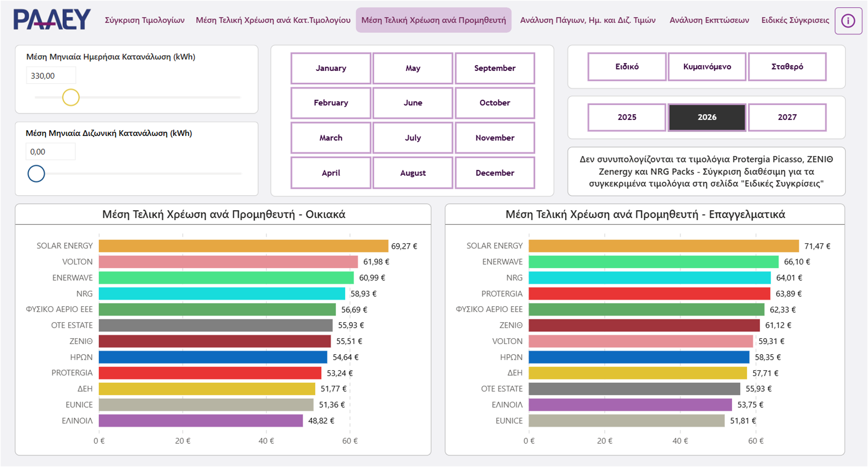The width and height of the screenshot is (868, 467).
Task: Click the daytime consumption input showing 330,00
Action: [51, 75]
